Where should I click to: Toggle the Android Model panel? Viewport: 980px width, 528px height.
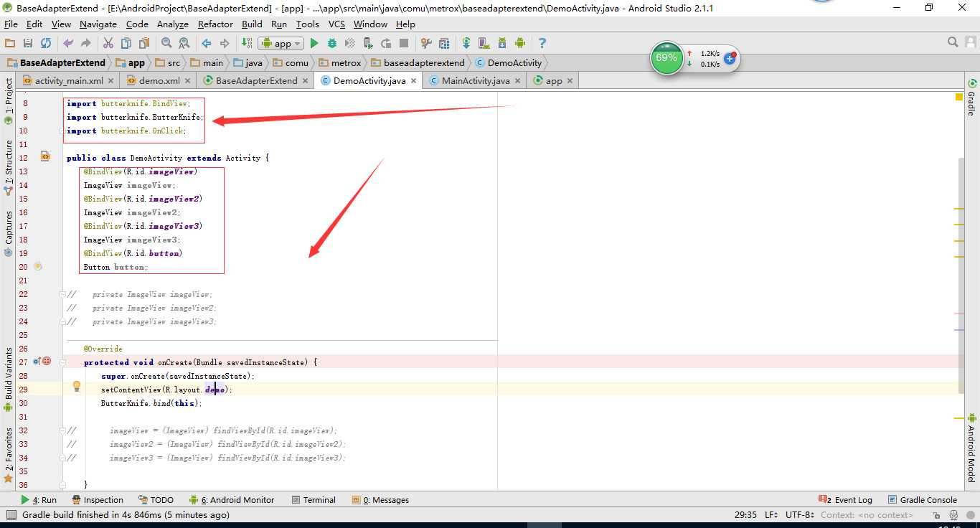[971, 448]
